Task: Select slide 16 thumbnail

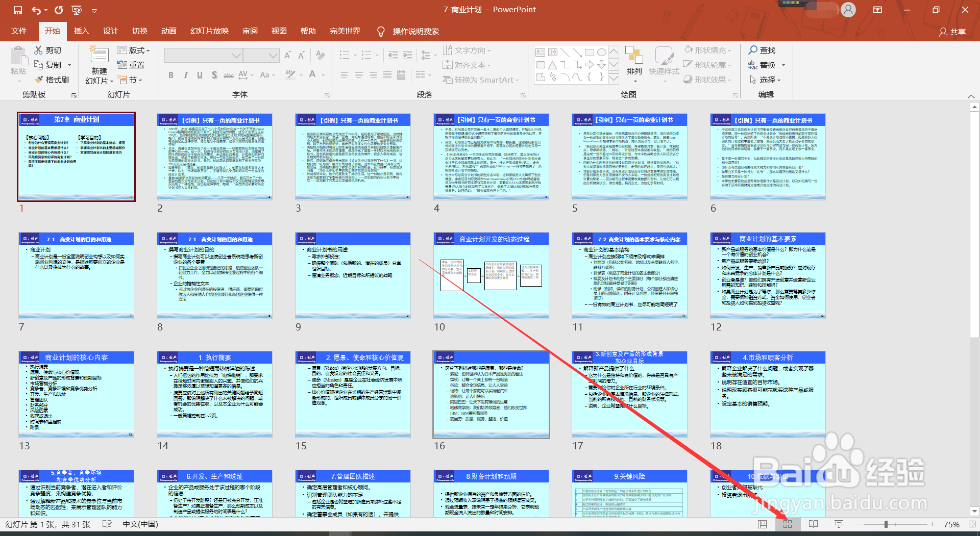Action: 491,394
